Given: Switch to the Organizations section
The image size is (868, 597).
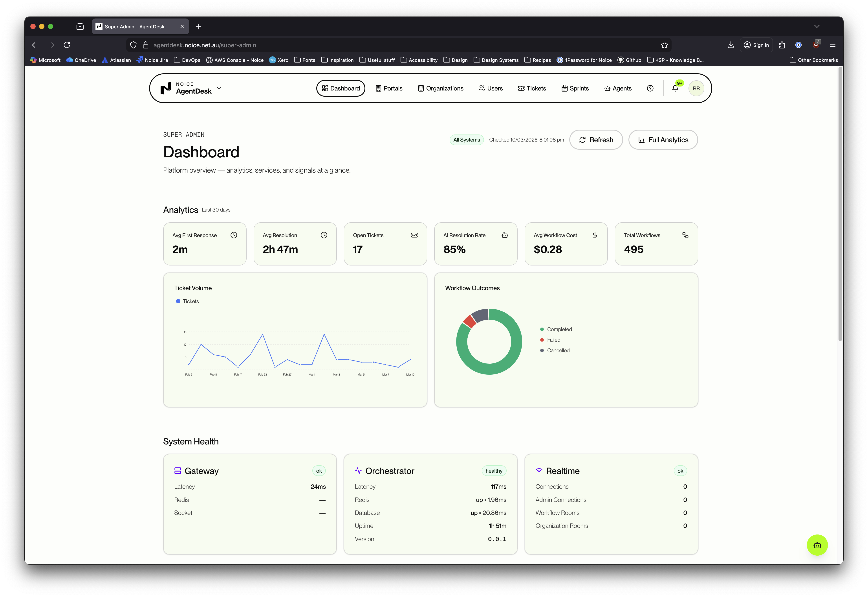Looking at the screenshot, I should pyautogui.click(x=441, y=88).
